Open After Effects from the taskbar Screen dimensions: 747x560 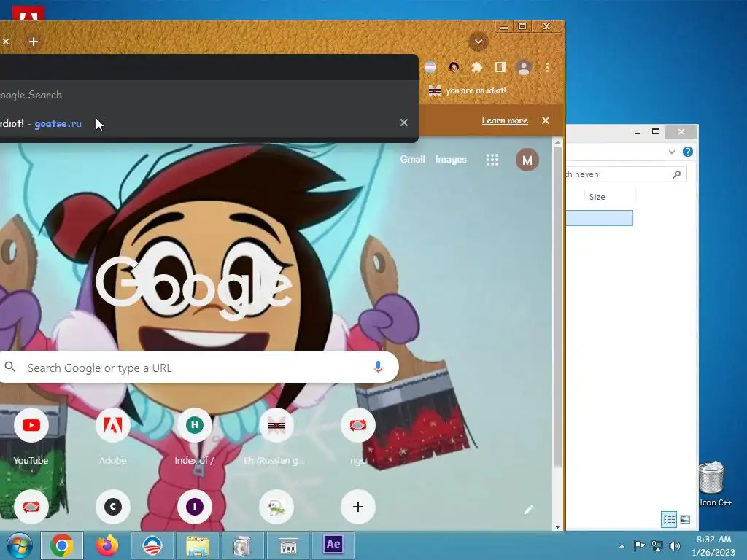pos(333,544)
